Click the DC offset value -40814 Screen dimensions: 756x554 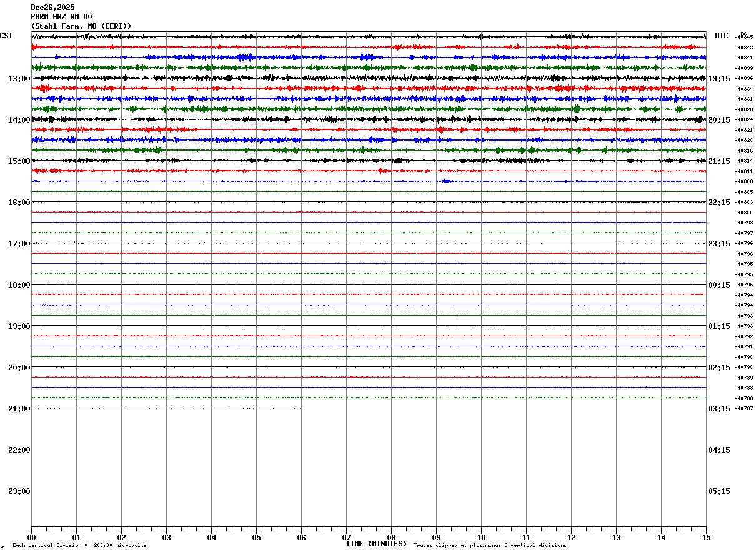tap(744, 161)
